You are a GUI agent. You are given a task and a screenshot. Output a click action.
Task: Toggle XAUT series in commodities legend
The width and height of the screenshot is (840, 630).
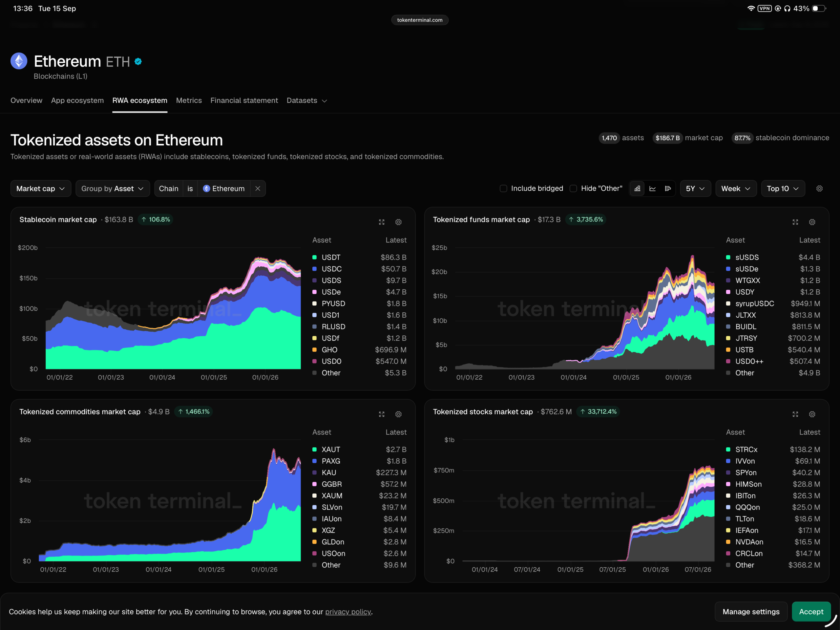[x=359, y=450]
